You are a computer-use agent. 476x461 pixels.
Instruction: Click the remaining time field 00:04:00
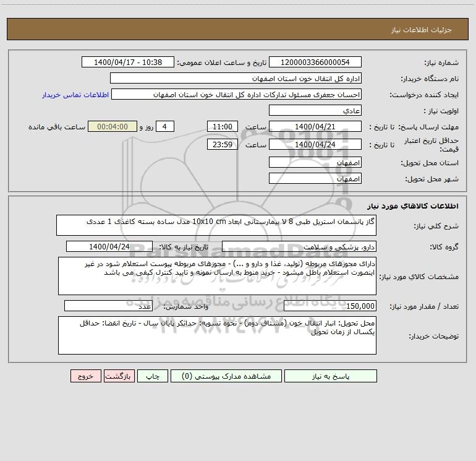pos(113,126)
